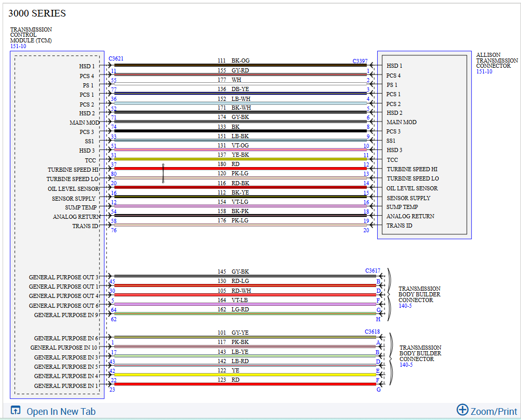Click wire label 105 RD-WH
This screenshot has width=521, height=420.
point(234,291)
